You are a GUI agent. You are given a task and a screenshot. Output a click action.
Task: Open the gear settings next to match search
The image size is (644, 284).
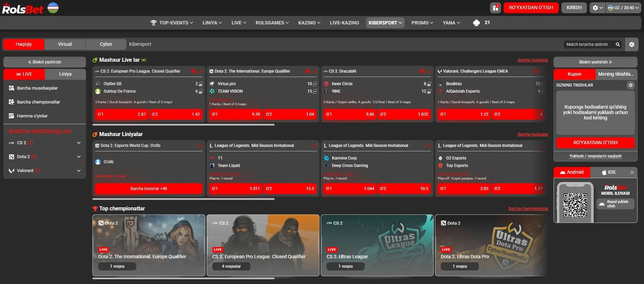pos(632,44)
